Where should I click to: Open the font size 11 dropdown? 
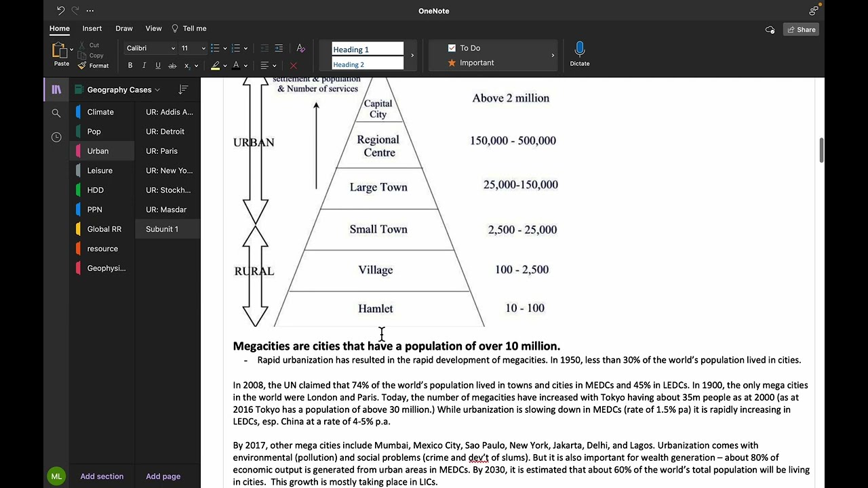coord(193,48)
